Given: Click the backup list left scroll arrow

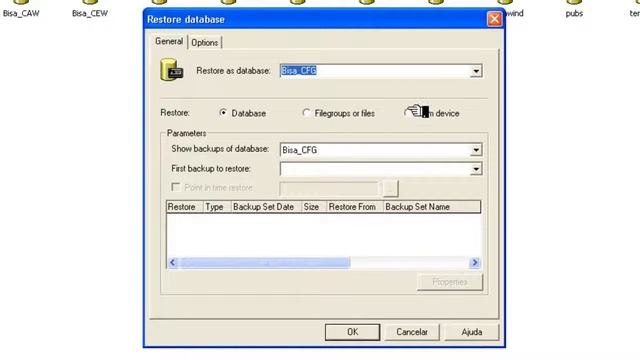Looking at the screenshot, I should [x=172, y=262].
